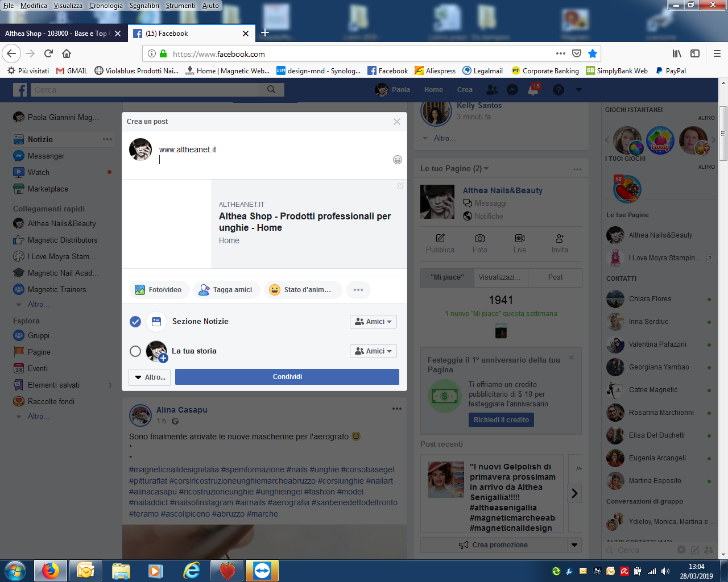Insert an emoji with the smiley icon
This screenshot has width=728, height=582.
click(398, 160)
